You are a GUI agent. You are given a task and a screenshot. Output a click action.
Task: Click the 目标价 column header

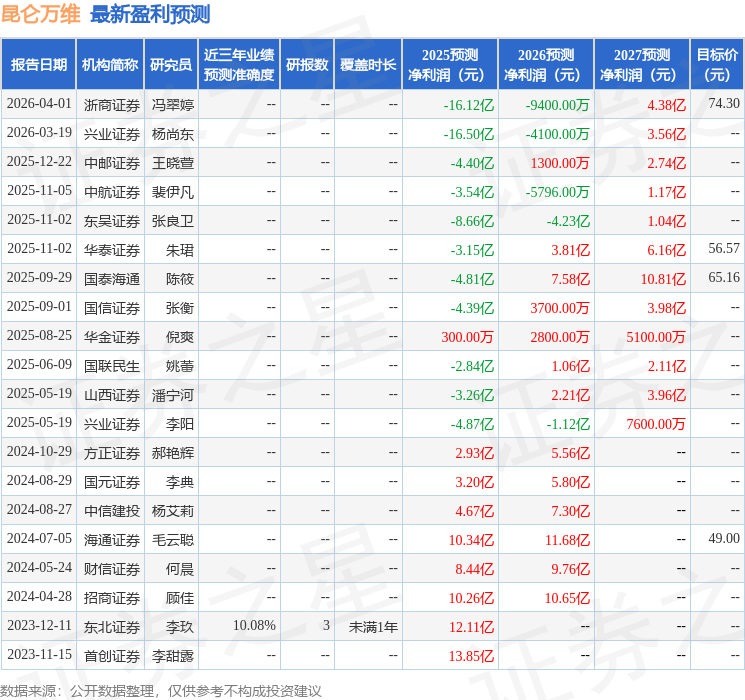(717, 64)
